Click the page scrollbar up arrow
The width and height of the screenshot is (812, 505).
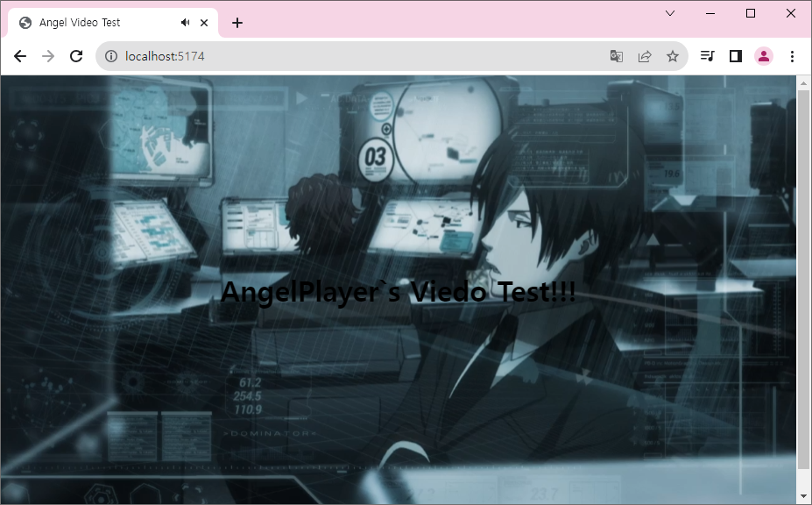tap(803, 83)
